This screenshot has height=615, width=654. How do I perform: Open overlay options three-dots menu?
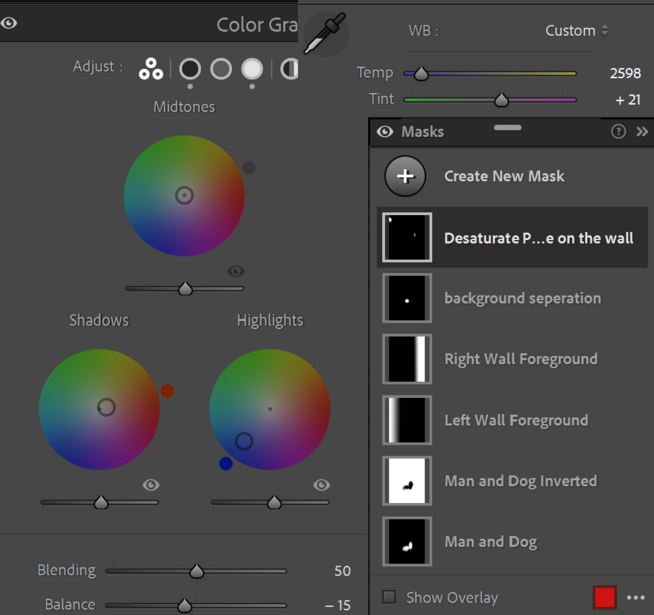point(636,597)
